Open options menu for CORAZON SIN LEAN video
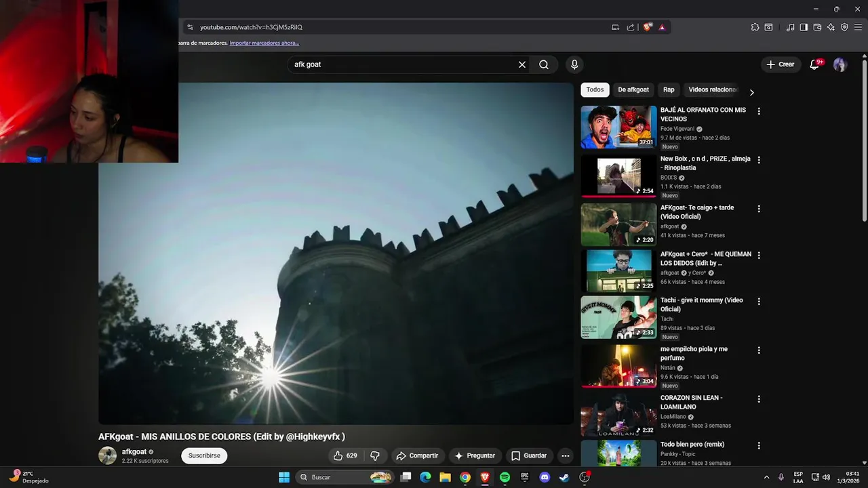 tap(759, 399)
